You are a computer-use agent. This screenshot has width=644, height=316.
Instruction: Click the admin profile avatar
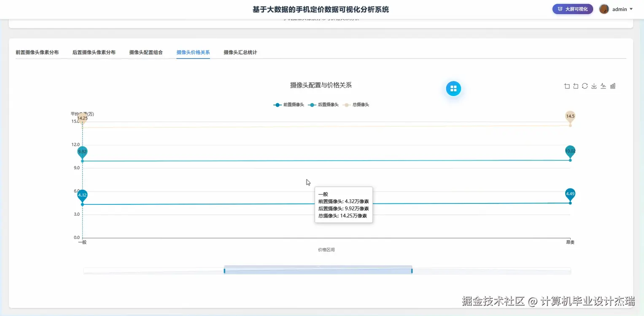click(x=604, y=9)
